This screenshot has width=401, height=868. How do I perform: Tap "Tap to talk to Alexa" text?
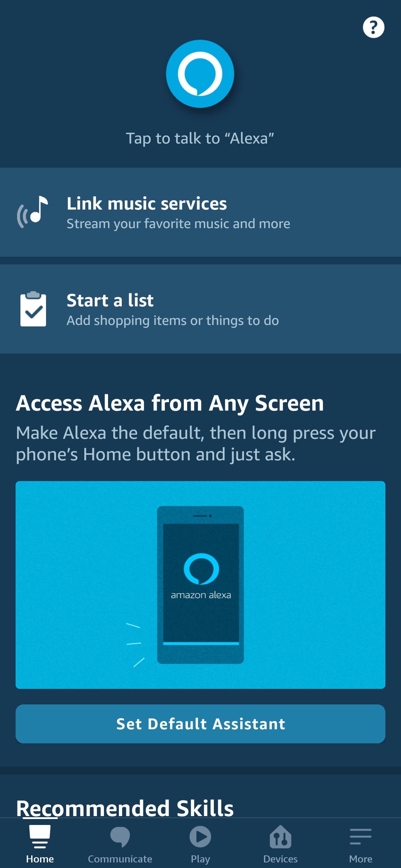click(200, 138)
